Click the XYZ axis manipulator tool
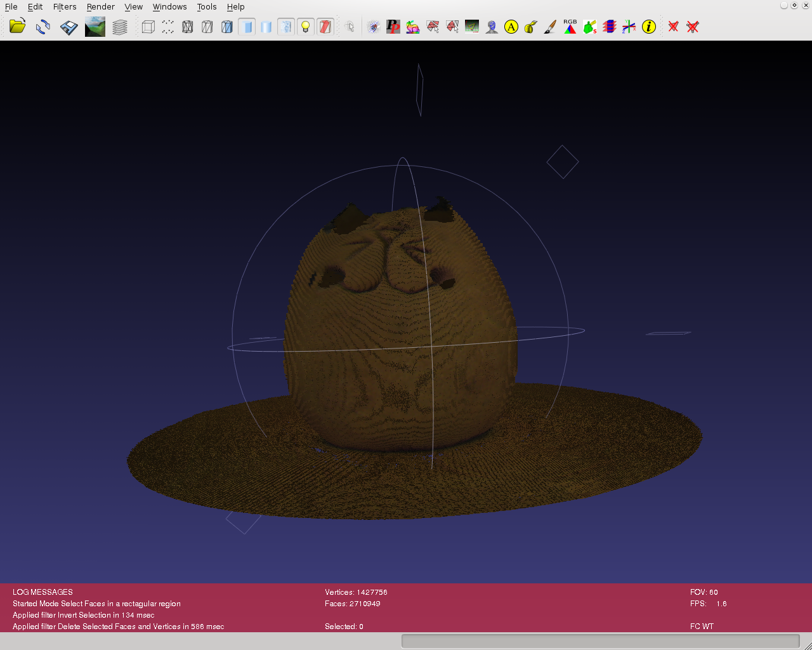Screen dimensions: 812x650 (x=629, y=27)
